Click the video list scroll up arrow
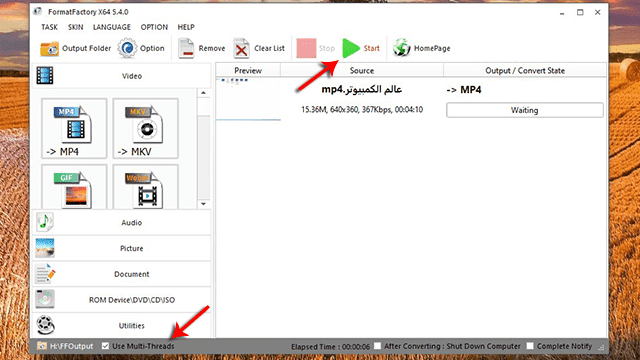 point(203,93)
